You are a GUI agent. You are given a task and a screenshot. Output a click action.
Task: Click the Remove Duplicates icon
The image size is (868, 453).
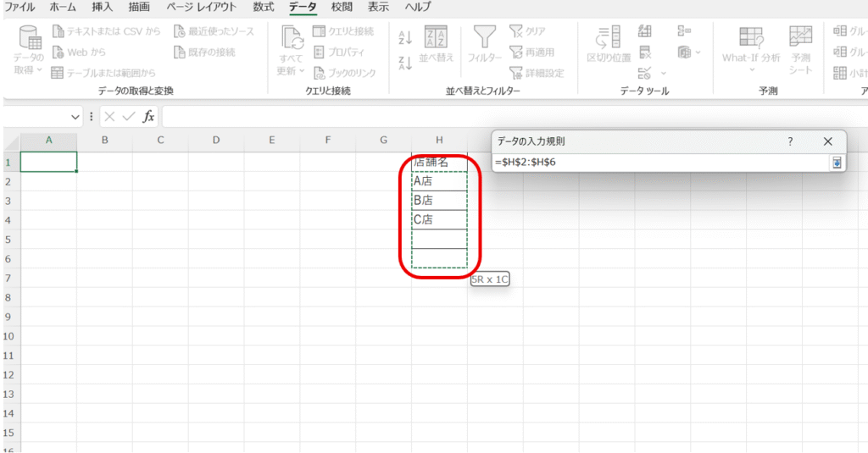click(645, 53)
